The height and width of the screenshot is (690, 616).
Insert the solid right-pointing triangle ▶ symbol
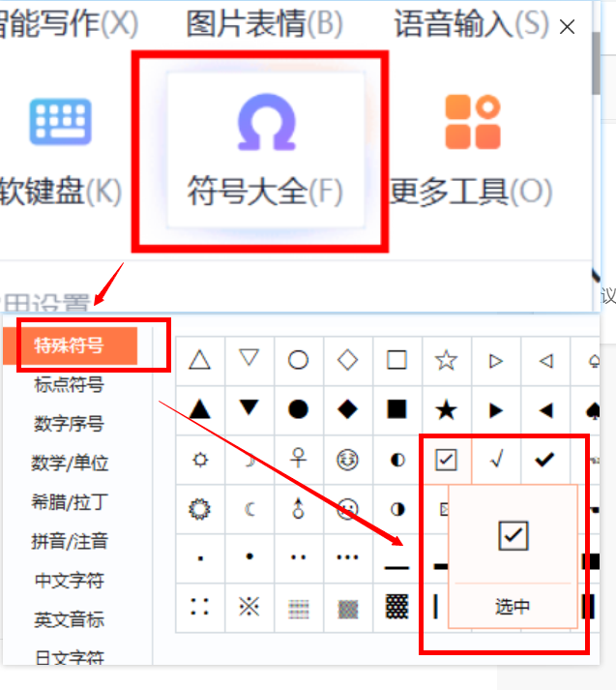point(496,410)
